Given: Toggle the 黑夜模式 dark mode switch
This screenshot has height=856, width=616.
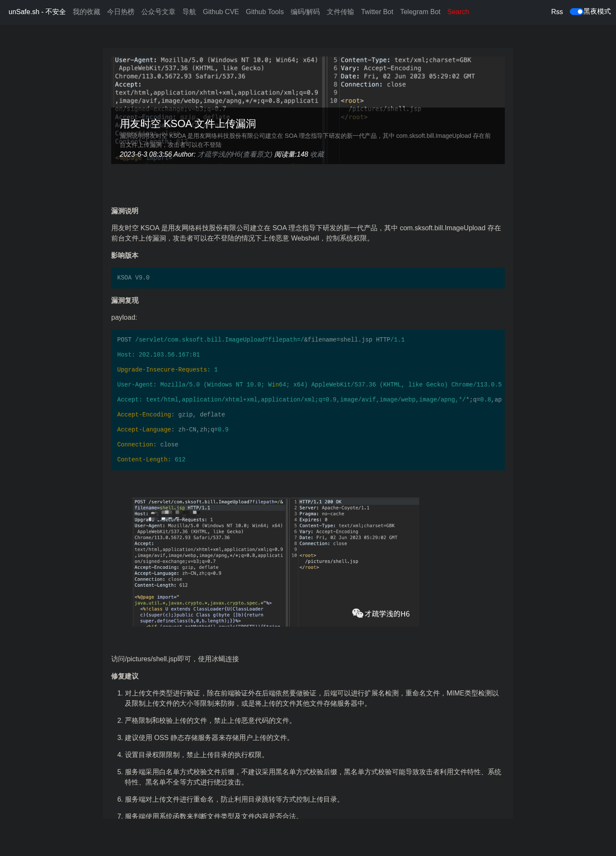Looking at the screenshot, I should (576, 12).
